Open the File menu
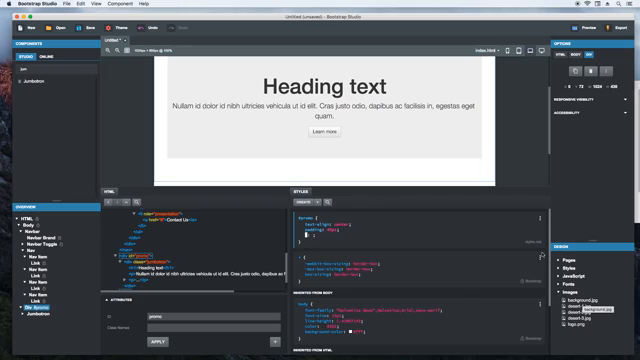 tap(67, 4)
